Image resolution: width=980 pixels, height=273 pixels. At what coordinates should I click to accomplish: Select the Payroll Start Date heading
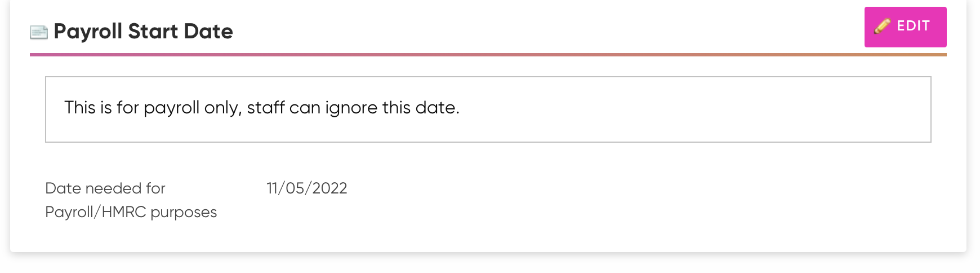click(143, 31)
